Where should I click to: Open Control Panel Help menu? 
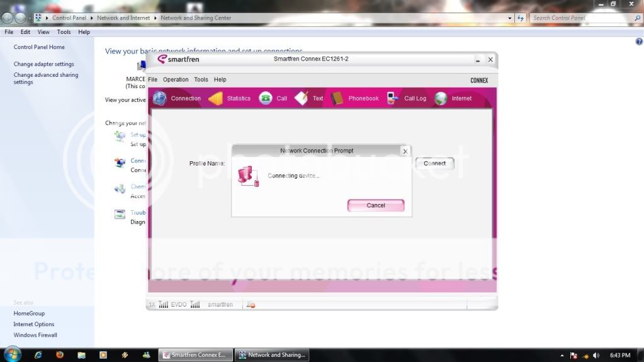[84, 32]
